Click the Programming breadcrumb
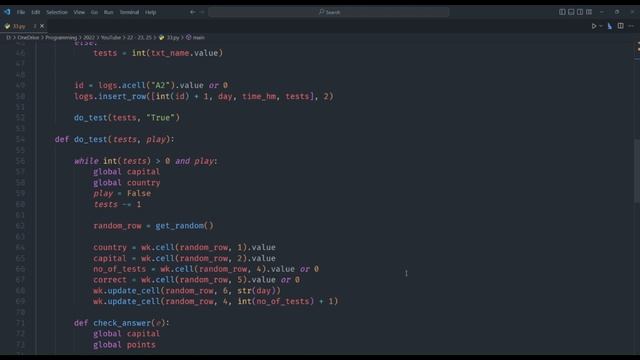Screen dimensions: 640x360 (61, 38)
